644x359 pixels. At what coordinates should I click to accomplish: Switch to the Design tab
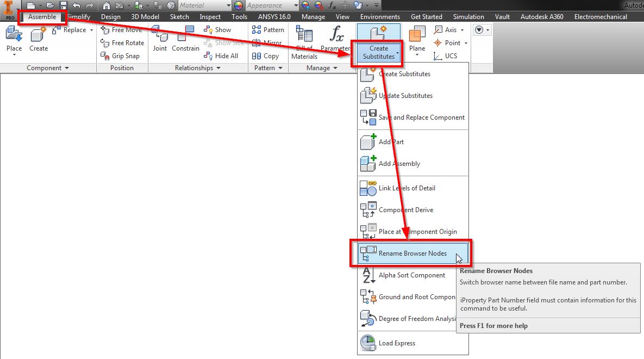111,17
